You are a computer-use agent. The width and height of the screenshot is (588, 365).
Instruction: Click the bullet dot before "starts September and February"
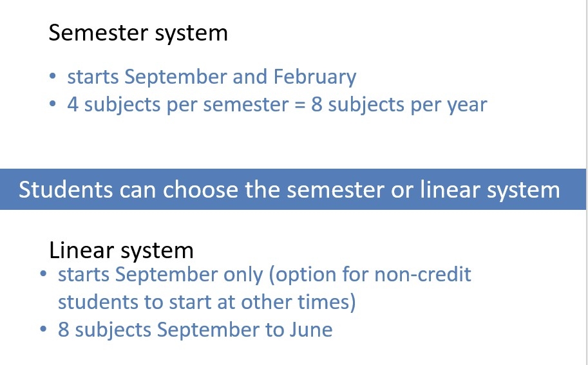(53, 77)
